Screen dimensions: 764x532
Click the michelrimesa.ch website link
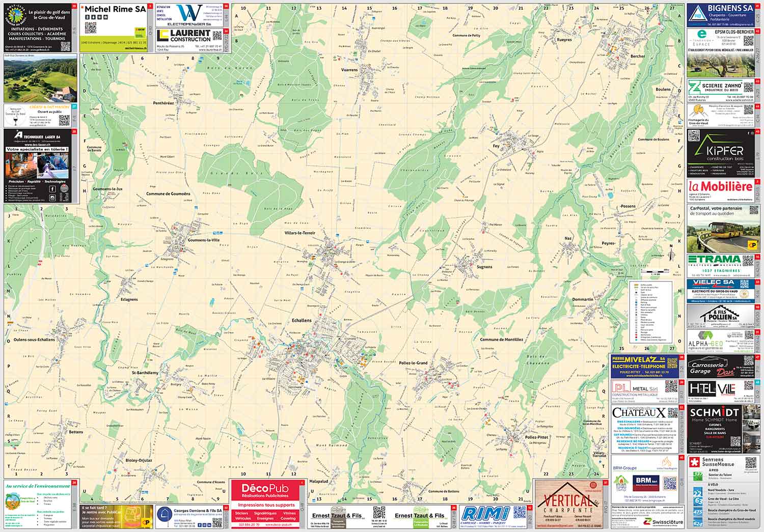click(135, 49)
